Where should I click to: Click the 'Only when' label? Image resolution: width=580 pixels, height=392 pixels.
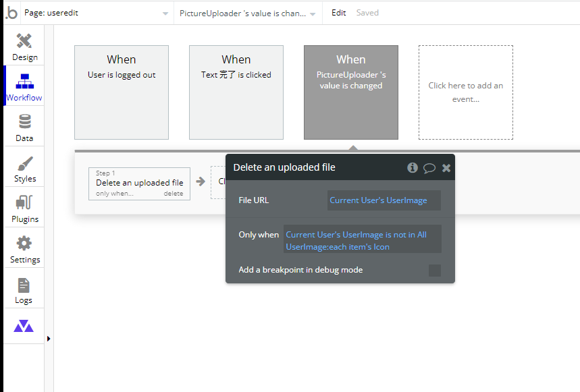pyautogui.click(x=259, y=235)
